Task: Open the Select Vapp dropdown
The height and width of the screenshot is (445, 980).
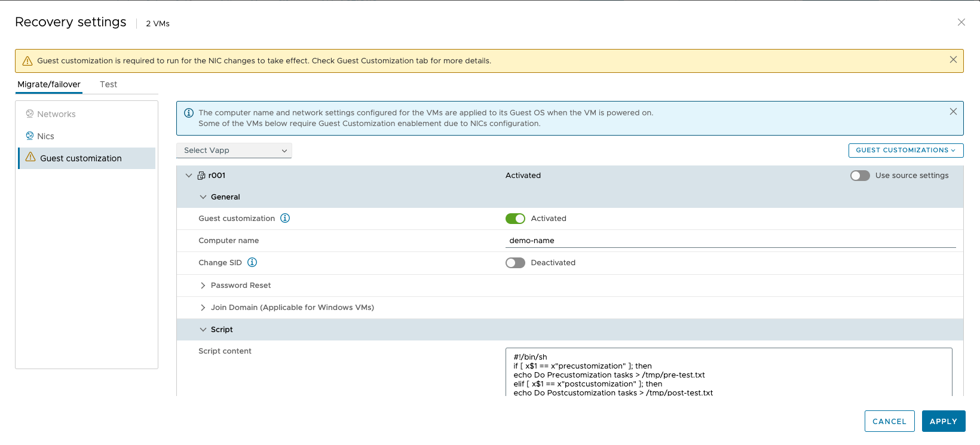Action: pos(234,151)
